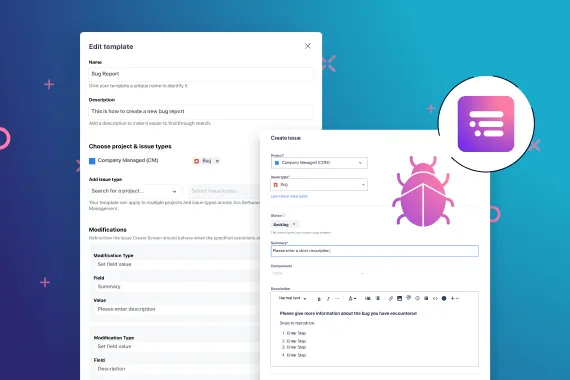Click the bold line about the bug encountered

(x=348, y=313)
